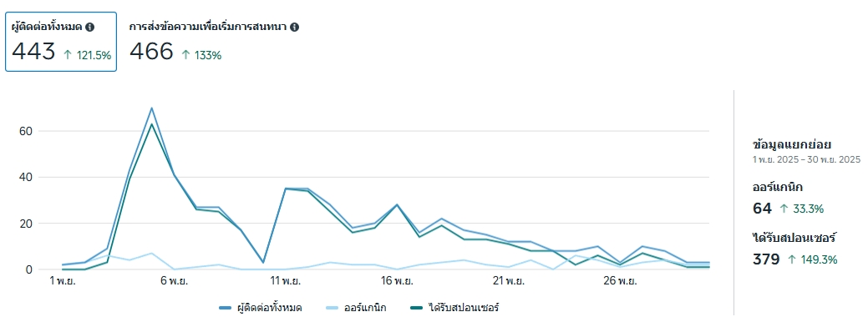Screen dimensions: 868x317
Task: Click the ข้อมูลแยกย่อย section heading
Action: (792, 145)
